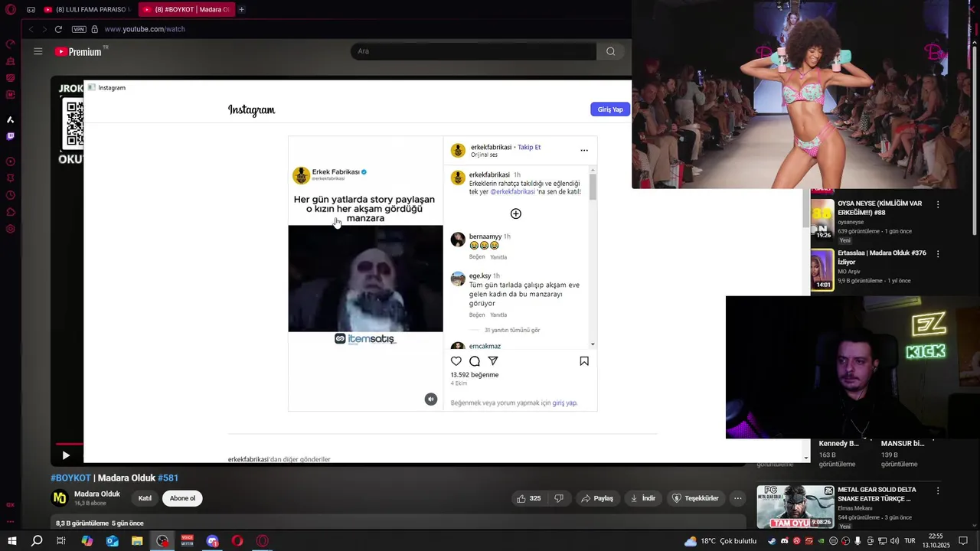Viewport: 980px width, 551px height.
Task: Open Windows taskbar search
Action: 37,541
